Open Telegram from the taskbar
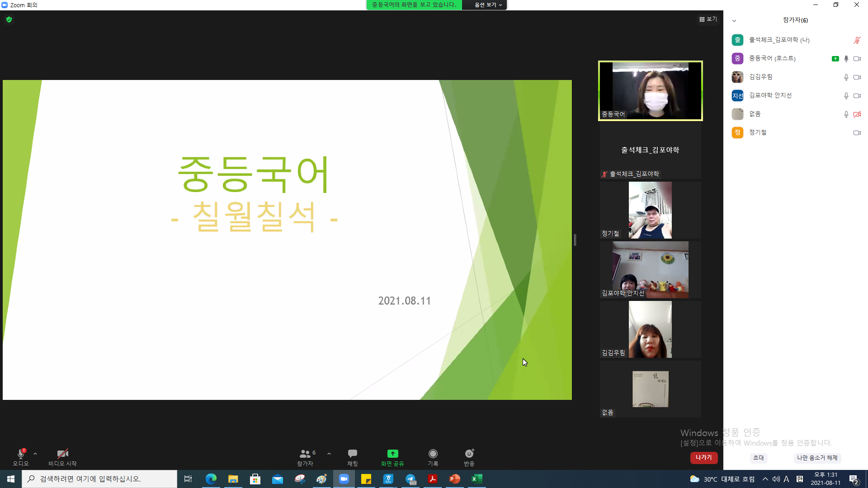The height and width of the screenshot is (488, 868). [x=410, y=479]
